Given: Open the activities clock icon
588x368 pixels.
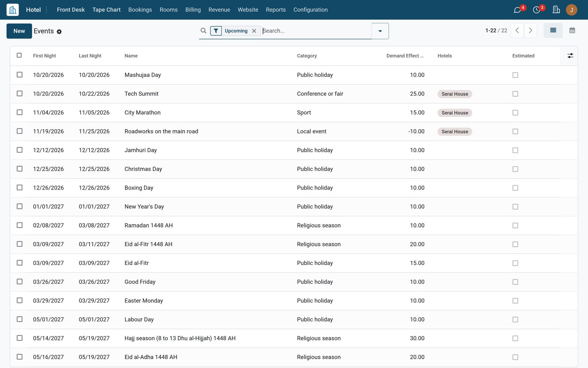Looking at the screenshot, I should point(537,10).
